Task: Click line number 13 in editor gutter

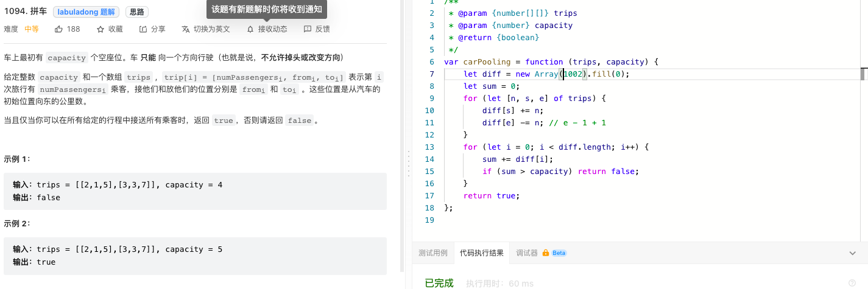Action: (x=429, y=147)
